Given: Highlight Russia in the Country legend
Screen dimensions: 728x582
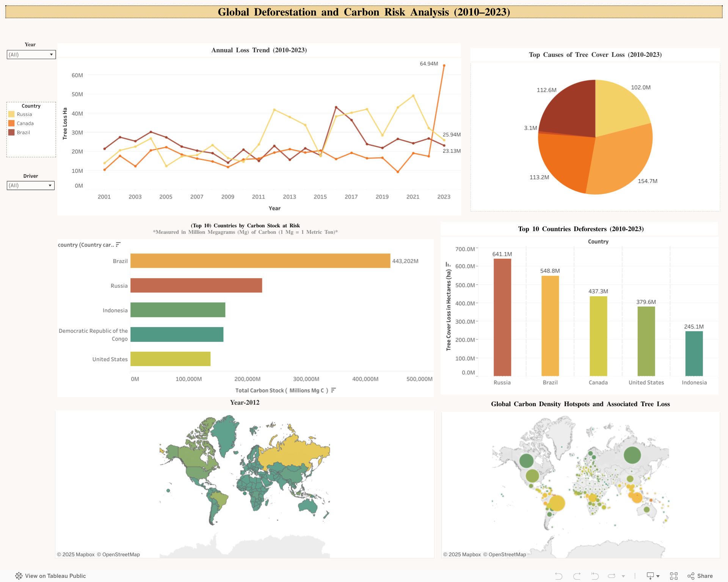Looking at the screenshot, I should (x=24, y=114).
